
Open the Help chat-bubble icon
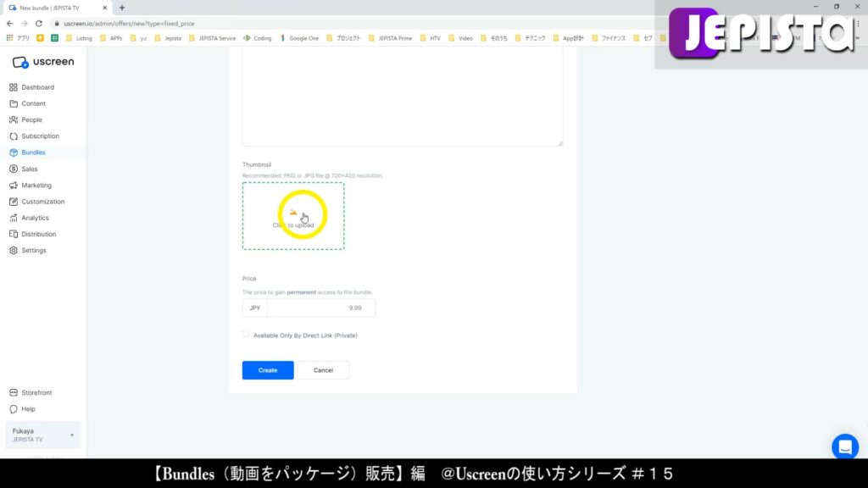tap(14, 409)
